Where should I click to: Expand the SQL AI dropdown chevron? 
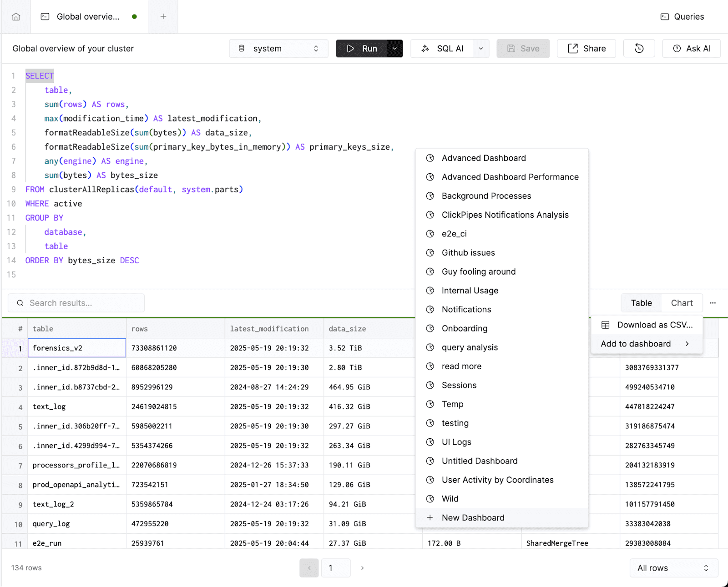(480, 49)
